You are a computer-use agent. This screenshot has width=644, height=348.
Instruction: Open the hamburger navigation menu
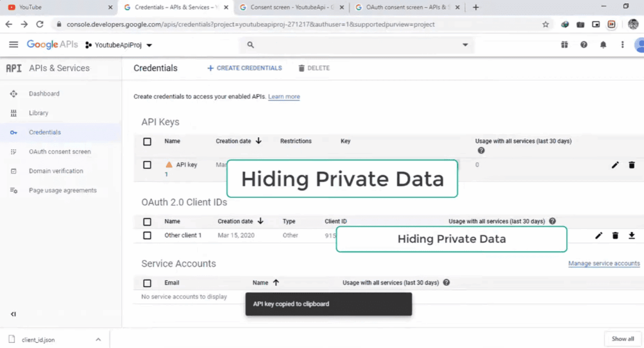coord(14,45)
